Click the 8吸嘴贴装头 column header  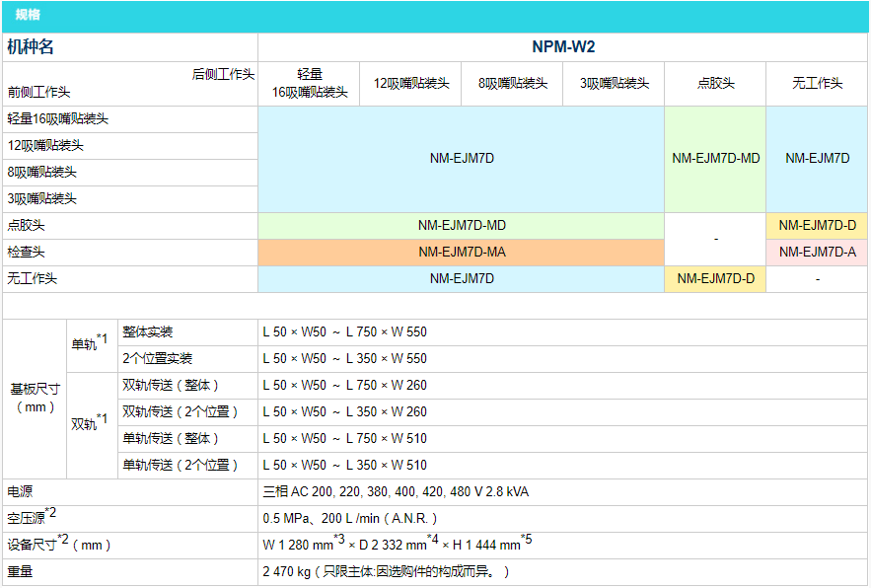point(512,84)
